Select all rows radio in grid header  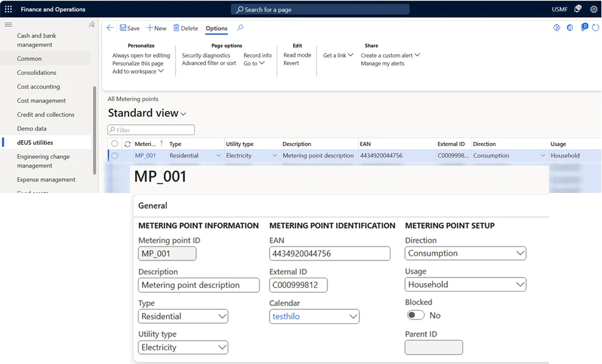115,144
